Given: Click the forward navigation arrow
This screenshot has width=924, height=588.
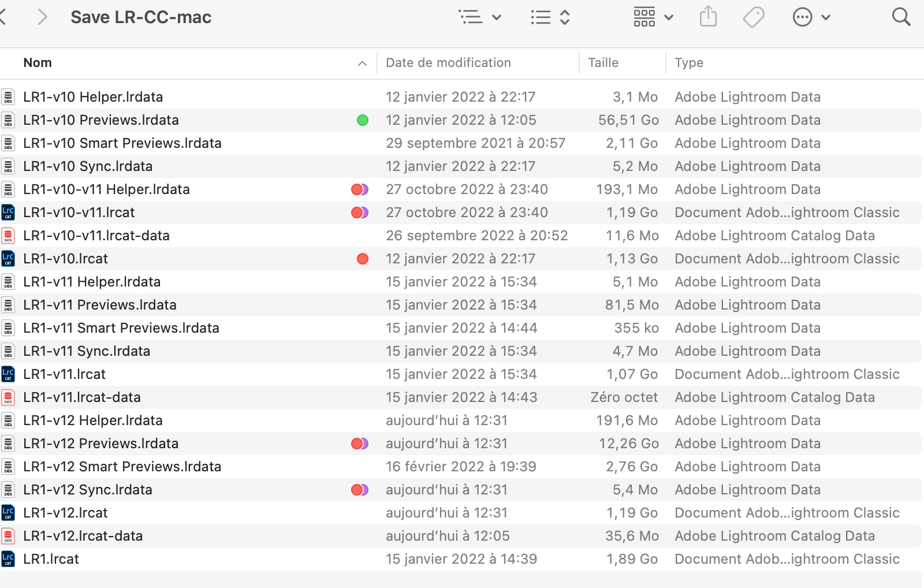Looking at the screenshot, I should point(42,17).
